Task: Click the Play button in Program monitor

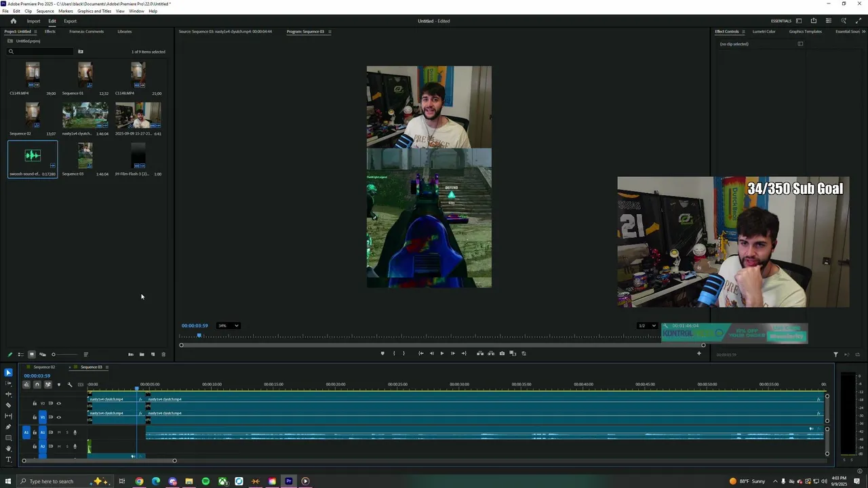Action: (442, 353)
